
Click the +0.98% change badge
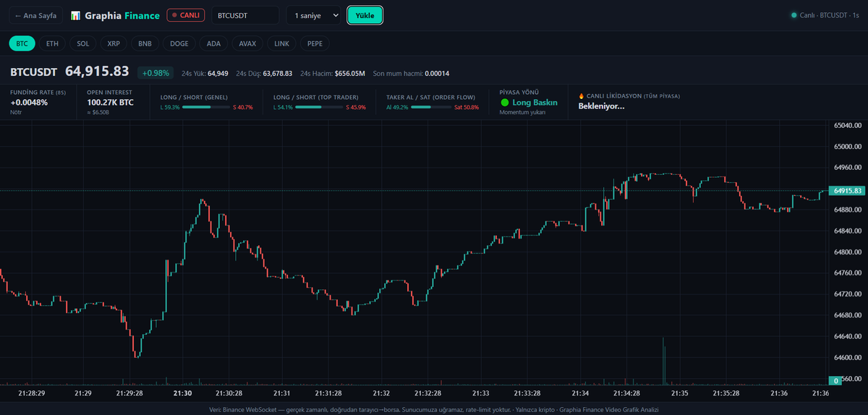click(x=156, y=73)
